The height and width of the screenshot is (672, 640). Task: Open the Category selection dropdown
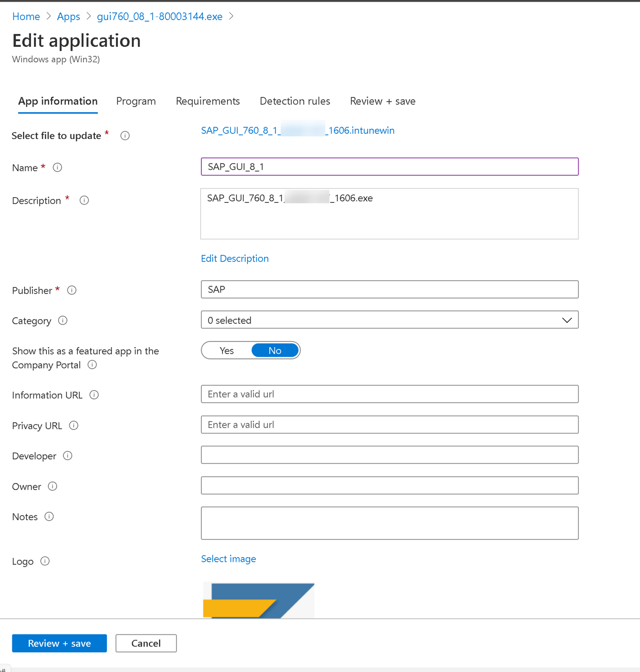(x=566, y=320)
